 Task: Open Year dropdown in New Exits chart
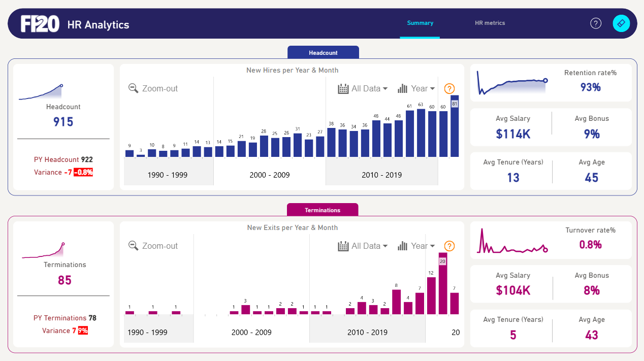click(x=423, y=246)
